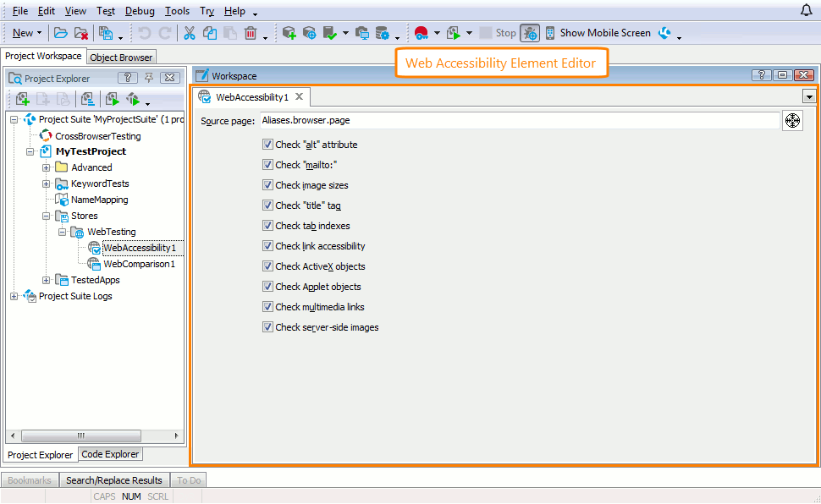Uncheck Check tab indexes
Screen dimensions: 821x504
(x=267, y=226)
